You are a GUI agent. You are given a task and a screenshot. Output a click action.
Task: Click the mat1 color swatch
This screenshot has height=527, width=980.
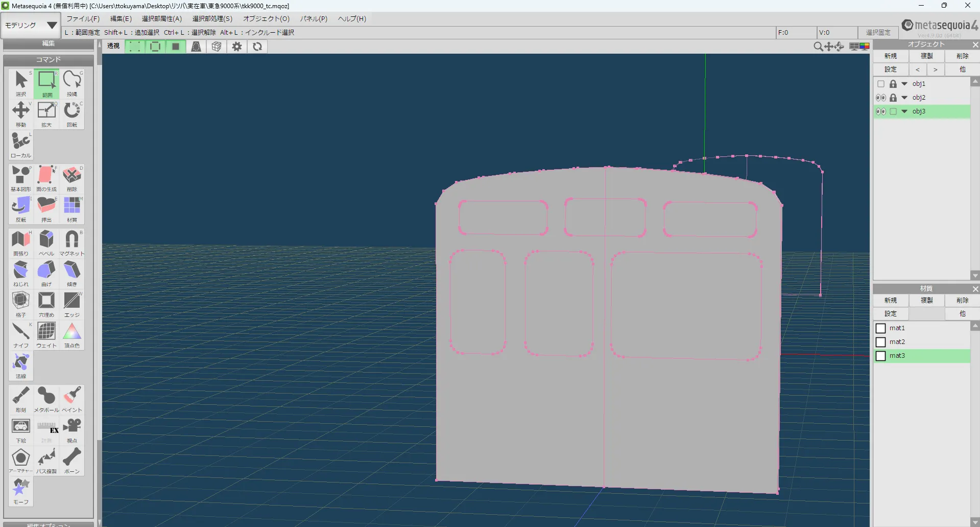(x=881, y=328)
